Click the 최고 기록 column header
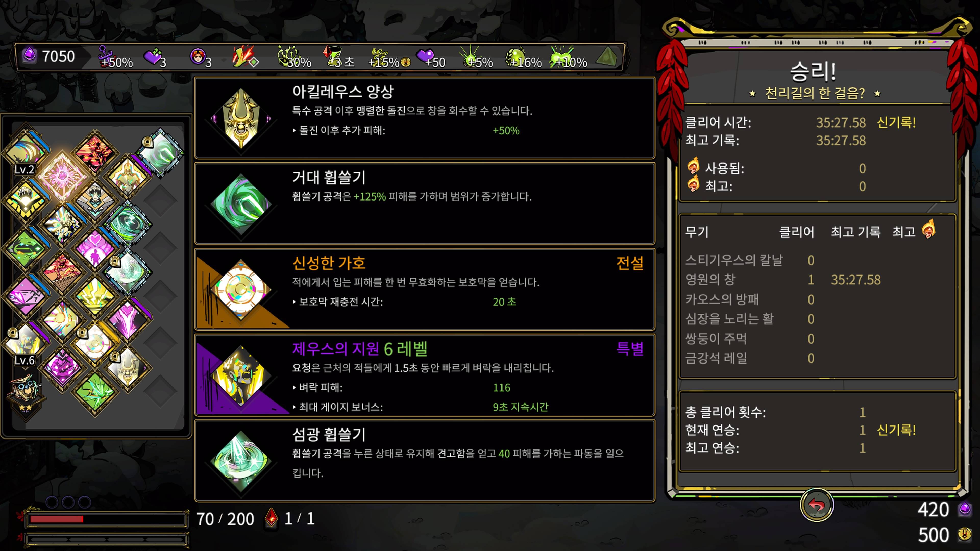The width and height of the screenshot is (980, 551). coord(855,232)
